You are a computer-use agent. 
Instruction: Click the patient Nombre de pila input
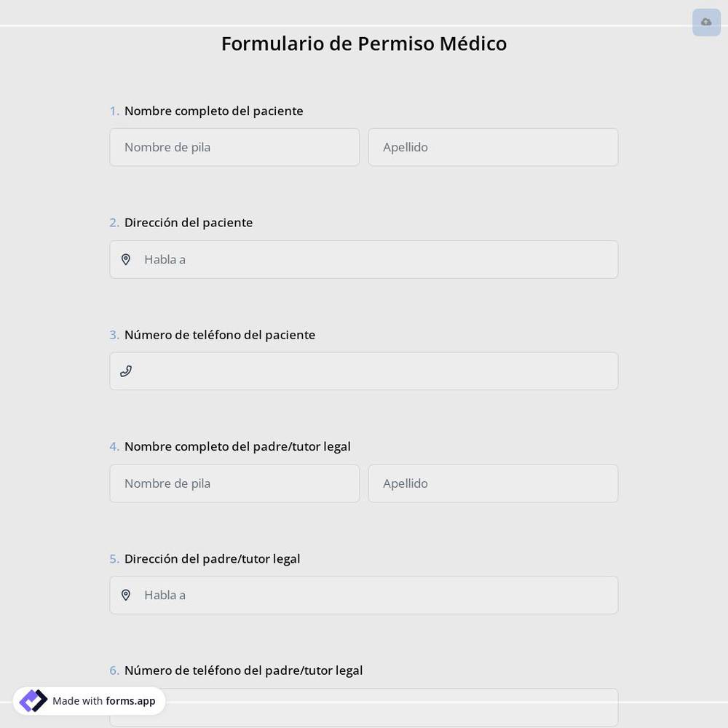tap(234, 147)
